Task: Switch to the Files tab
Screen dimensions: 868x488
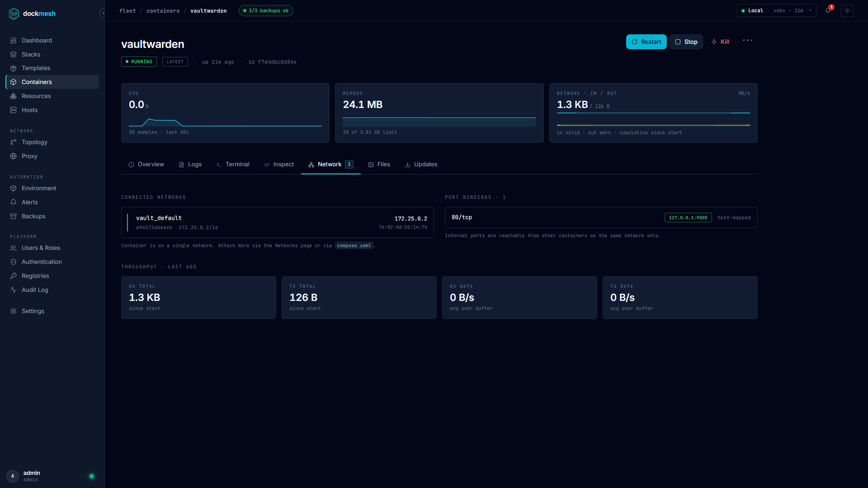Action: pyautogui.click(x=379, y=164)
